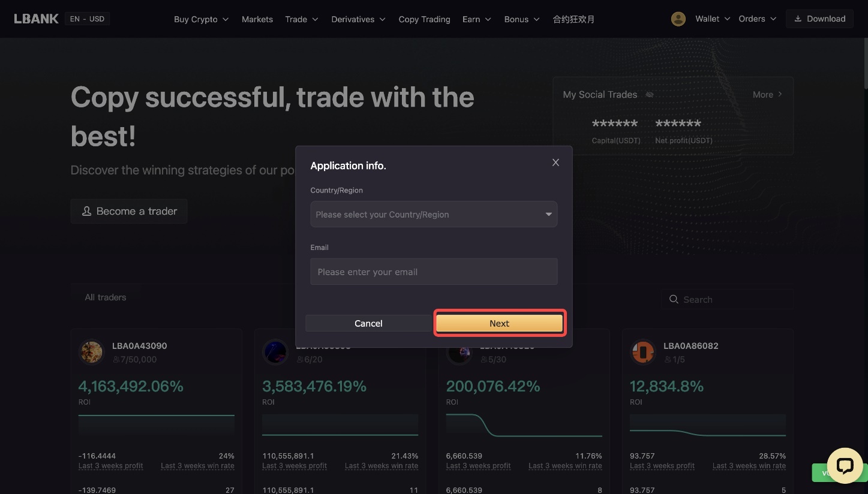Close the Application info dialog
This screenshot has height=494, width=868.
coord(555,162)
